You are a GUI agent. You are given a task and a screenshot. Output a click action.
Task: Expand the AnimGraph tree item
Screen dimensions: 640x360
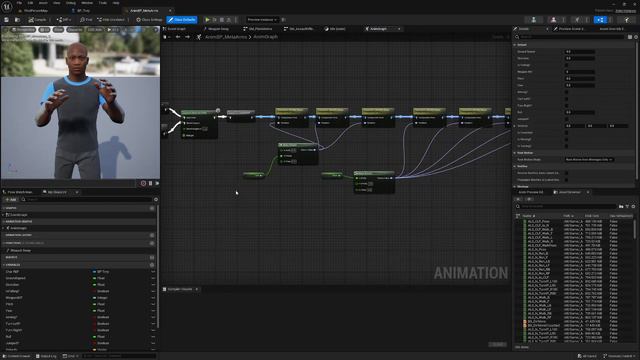(x=3, y=228)
